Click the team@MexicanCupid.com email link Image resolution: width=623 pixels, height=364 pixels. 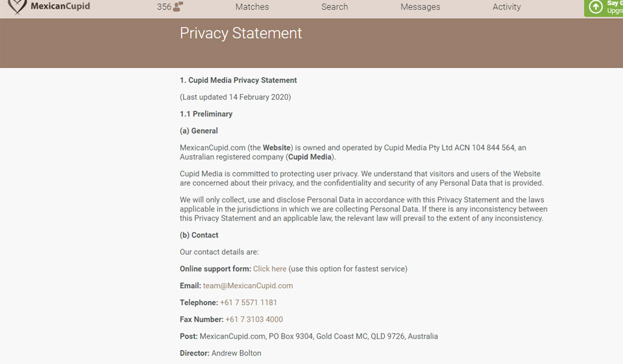pos(248,285)
